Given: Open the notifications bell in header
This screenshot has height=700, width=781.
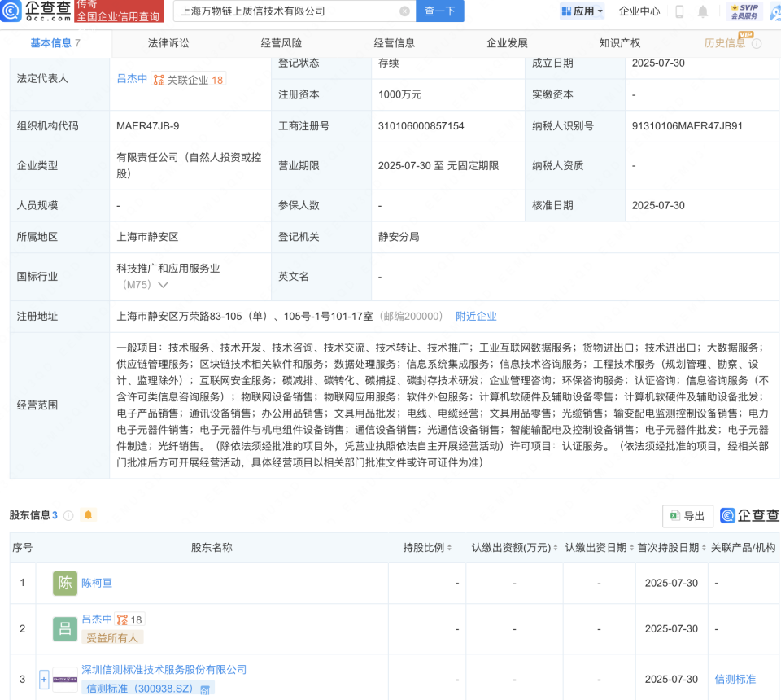Looking at the screenshot, I should [x=703, y=11].
